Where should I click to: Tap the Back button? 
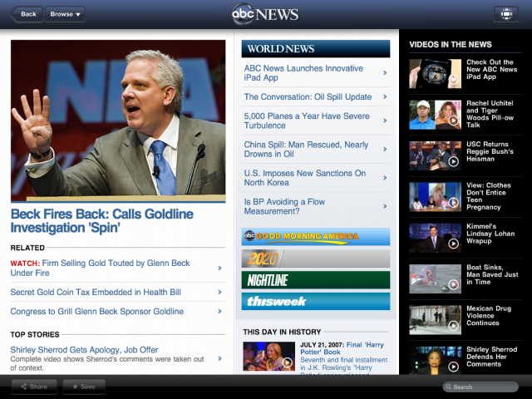27,14
